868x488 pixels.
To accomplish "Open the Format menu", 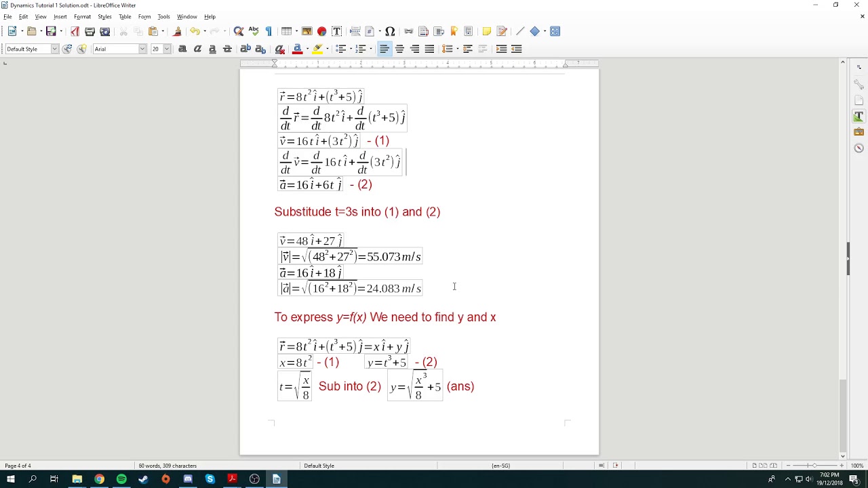I will click(83, 17).
